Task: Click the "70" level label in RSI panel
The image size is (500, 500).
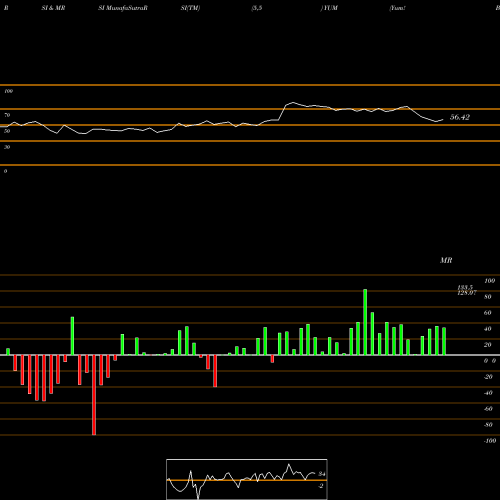Action: [x=7, y=115]
